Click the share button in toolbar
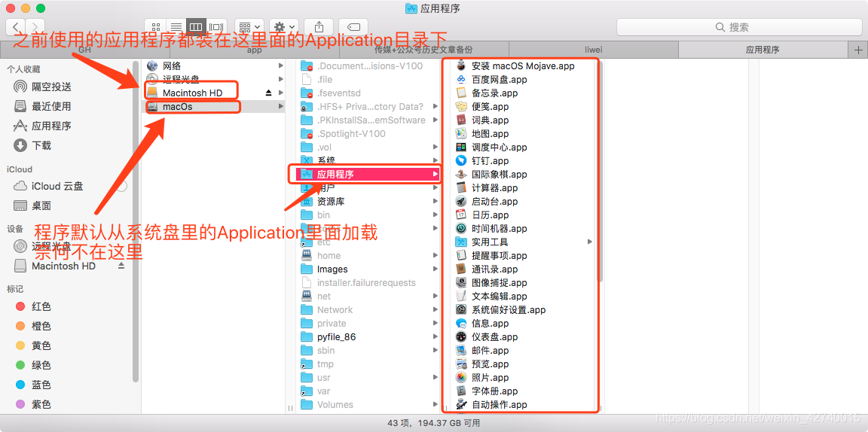 [318, 26]
